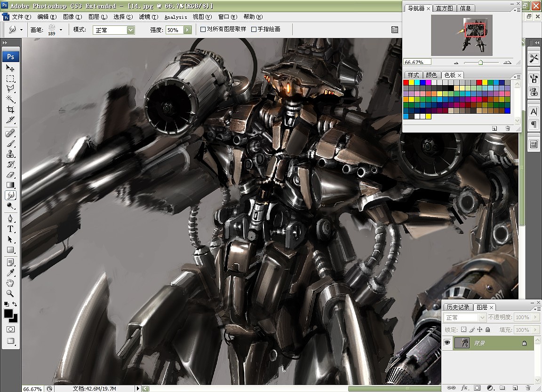The image size is (542, 392).
Task: Select the Magic Wand tool
Action: tap(10, 99)
